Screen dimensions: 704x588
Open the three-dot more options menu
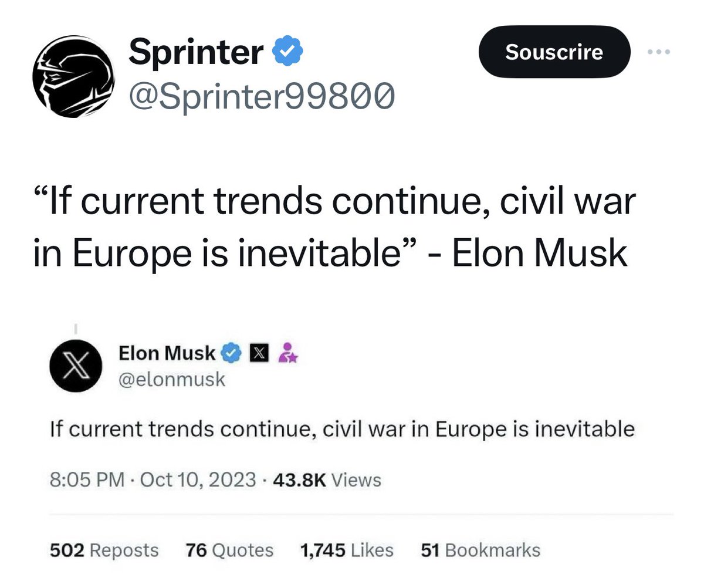pyautogui.click(x=659, y=52)
